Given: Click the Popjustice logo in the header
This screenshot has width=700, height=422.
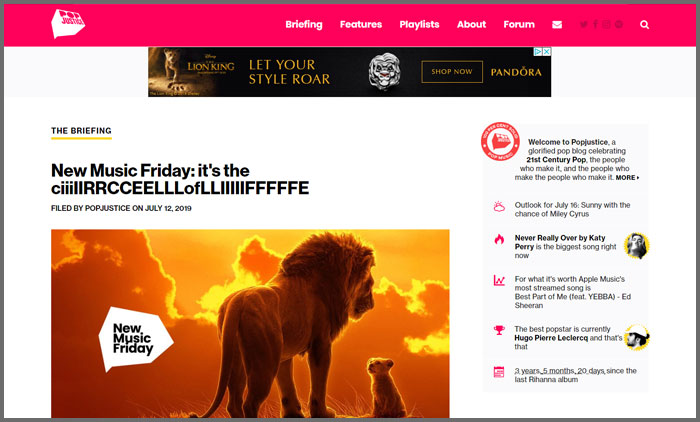Looking at the screenshot, I should coord(68,23).
